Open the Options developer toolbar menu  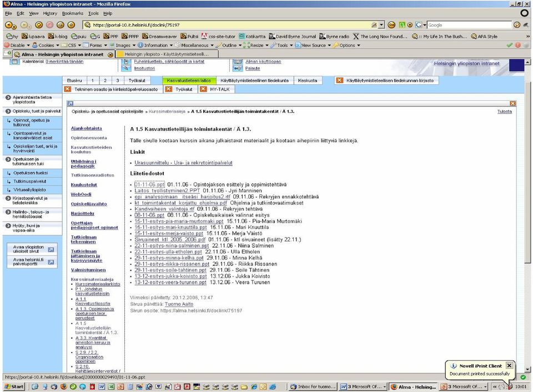(346, 45)
